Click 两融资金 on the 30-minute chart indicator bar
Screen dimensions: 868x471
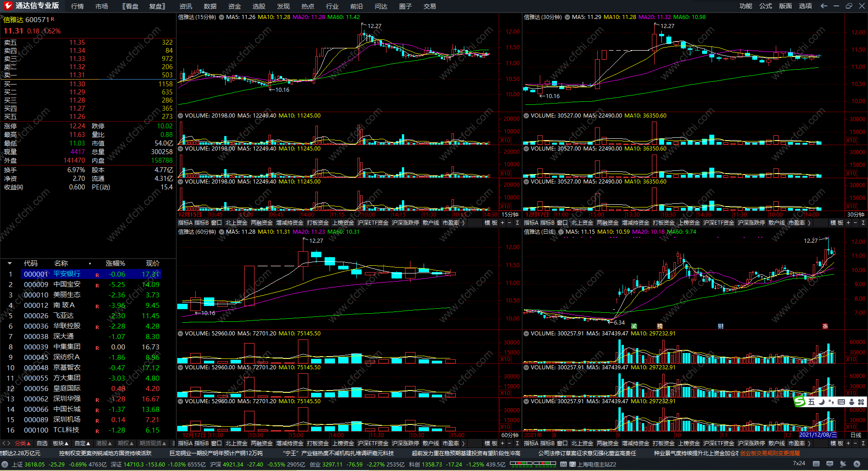tap(608, 223)
